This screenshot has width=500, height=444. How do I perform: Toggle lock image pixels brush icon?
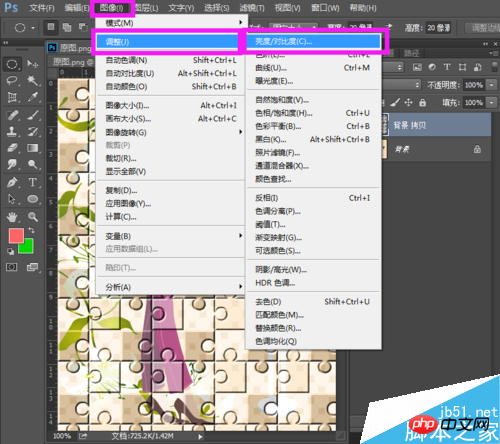click(x=395, y=102)
